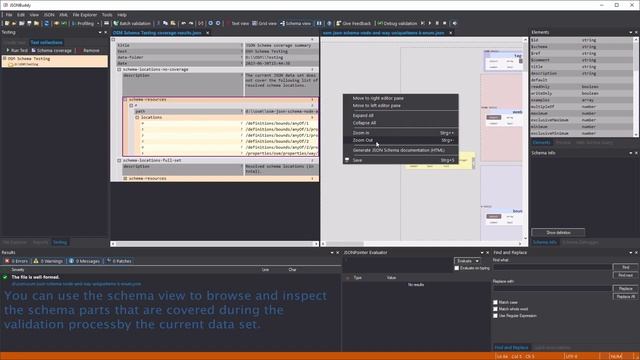
Task: Click the Testing bottom tab
Action: click(60, 242)
